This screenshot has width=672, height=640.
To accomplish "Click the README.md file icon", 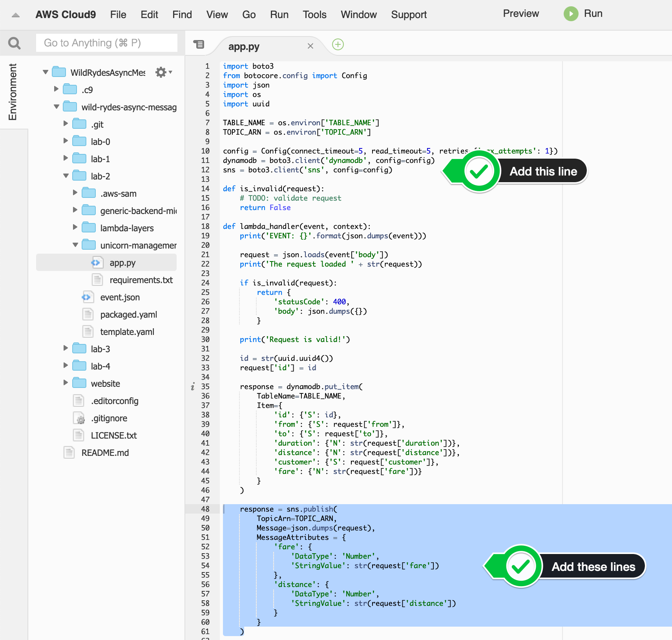I will (x=69, y=453).
